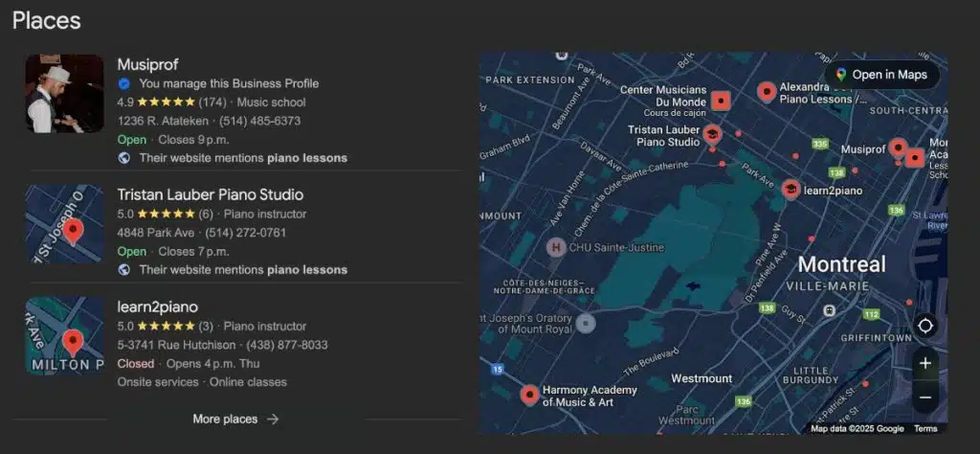Click the metro station icon near Ville-Marie

(830, 309)
